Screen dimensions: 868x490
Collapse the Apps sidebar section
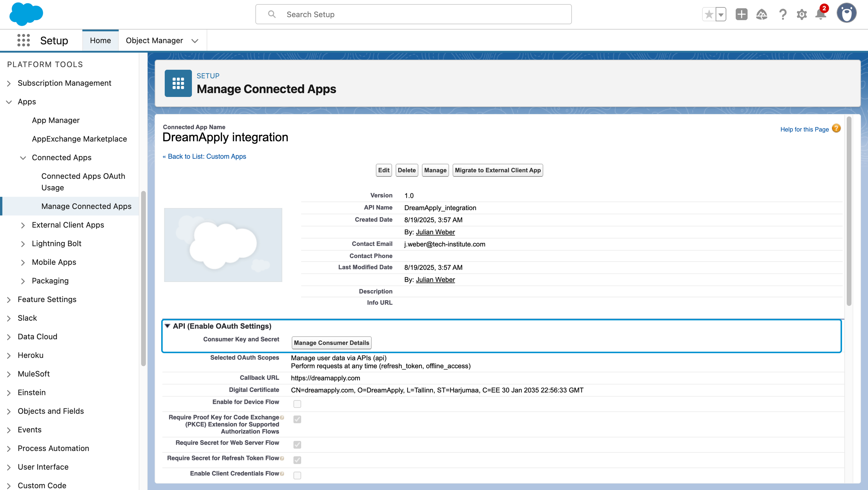point(9,102)
